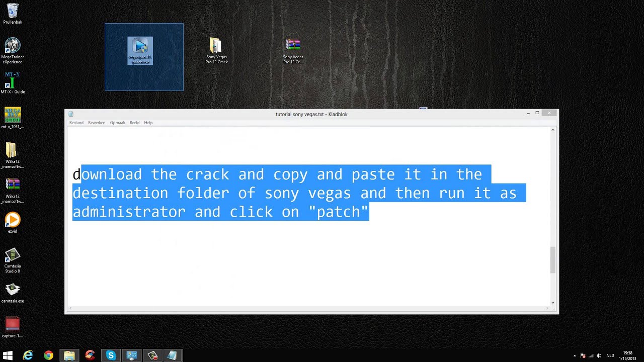Click the vertical scrollbar up arrow
644x362 pixels.
click(x=553, y=130)
